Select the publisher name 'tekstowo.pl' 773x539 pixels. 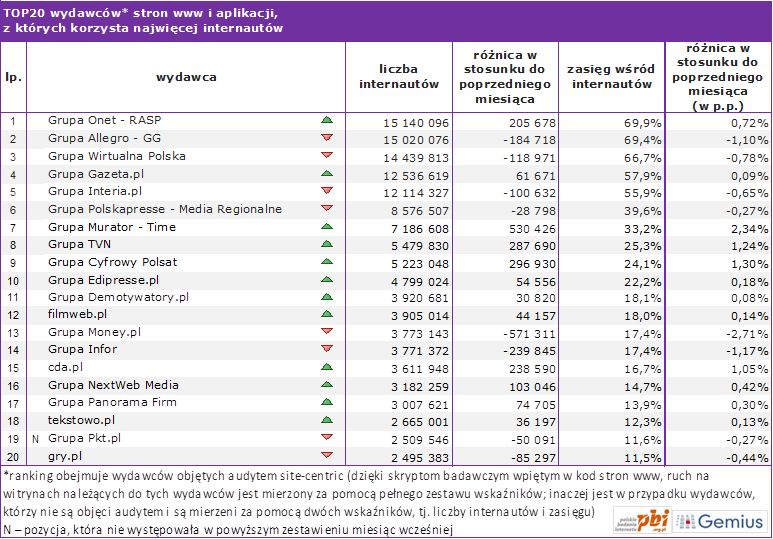point(81,420)
